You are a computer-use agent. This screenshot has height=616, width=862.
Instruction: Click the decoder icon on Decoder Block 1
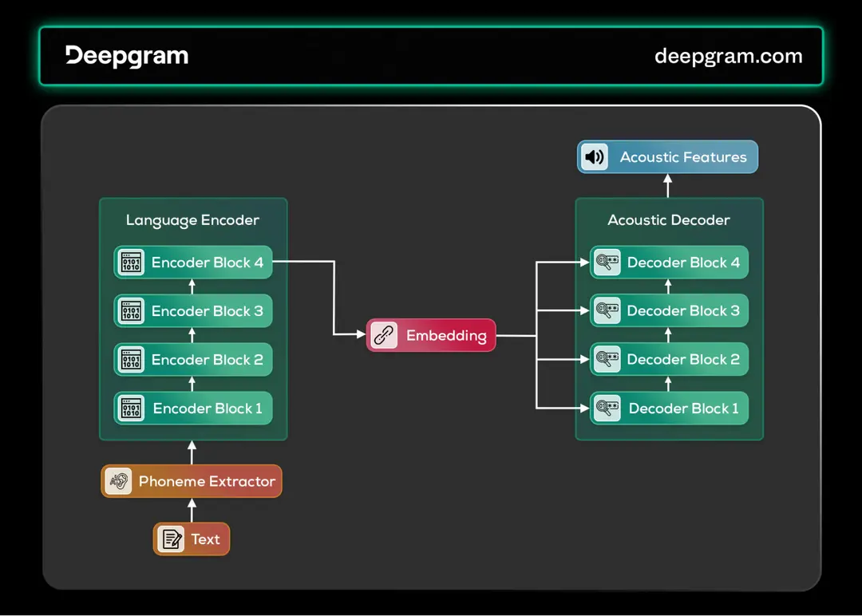point(607,408)
